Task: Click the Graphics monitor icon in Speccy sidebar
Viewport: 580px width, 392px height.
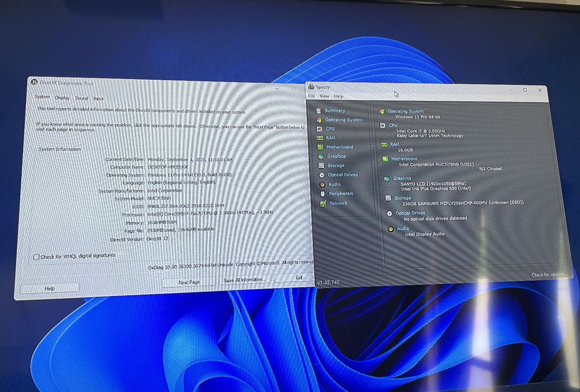Action: click(x=321, y=157)
